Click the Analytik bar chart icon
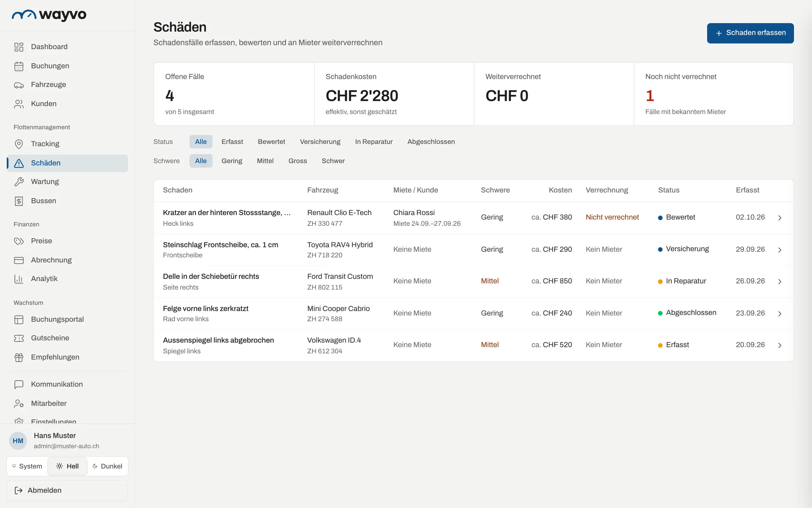This screenshot has width=812, height=508. [x=19, y=279]
